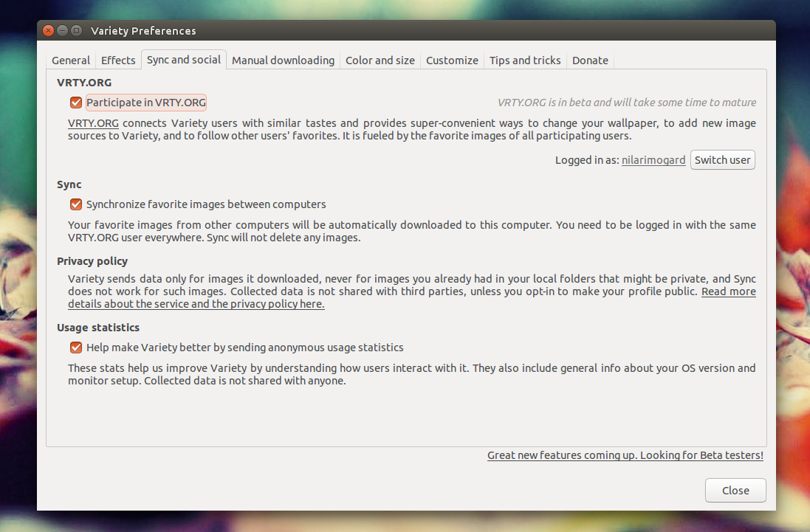The height and width of the screenshot is (532, 810).
Task: Open the nilarimogard profile link
Action: point(653,160)
